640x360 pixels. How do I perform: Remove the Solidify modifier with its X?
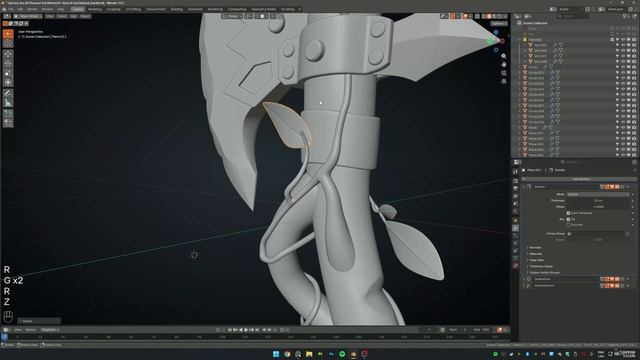[x=627, y=187]
